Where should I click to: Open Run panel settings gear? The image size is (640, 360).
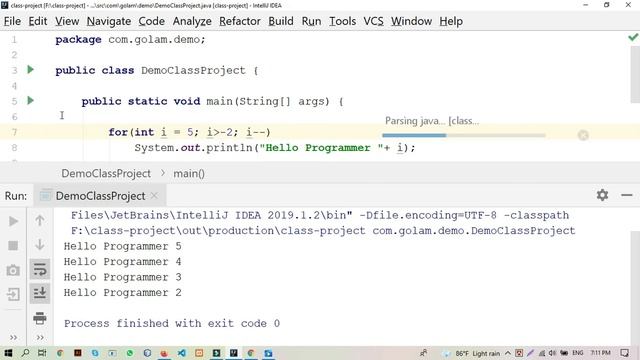[602, 195]
